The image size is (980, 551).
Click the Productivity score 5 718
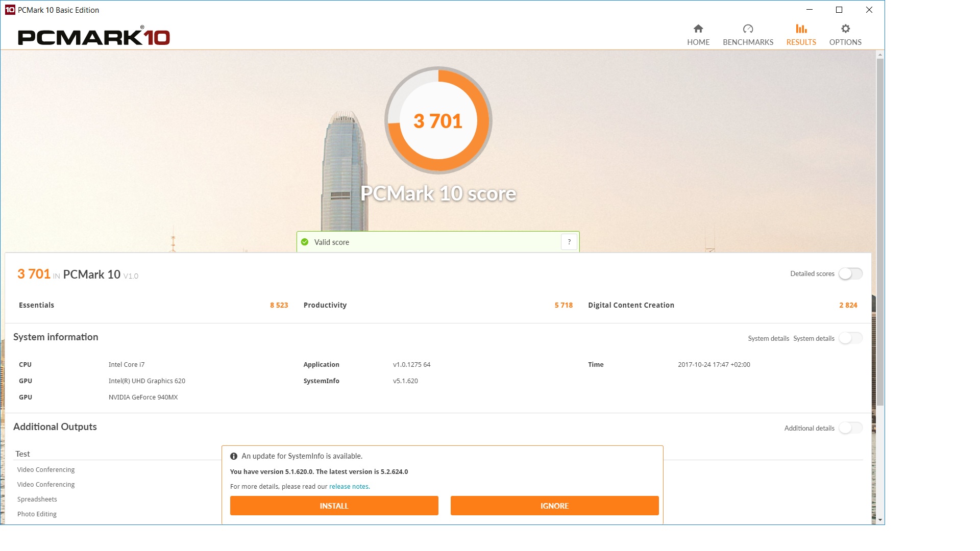coord(563,305)
